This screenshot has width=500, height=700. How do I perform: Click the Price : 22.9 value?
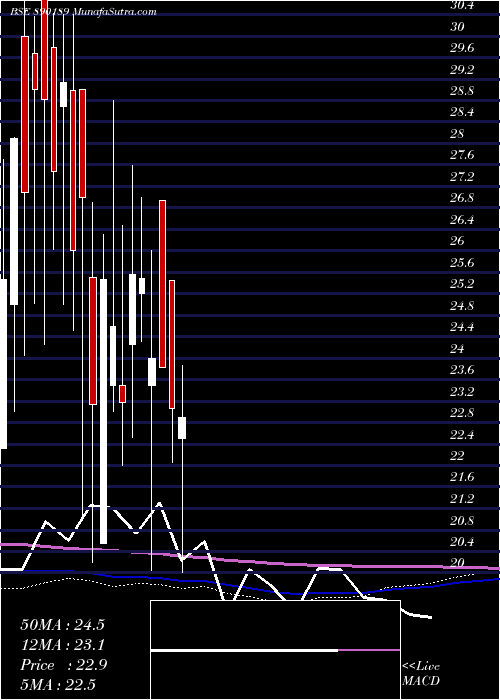[63, 665]
